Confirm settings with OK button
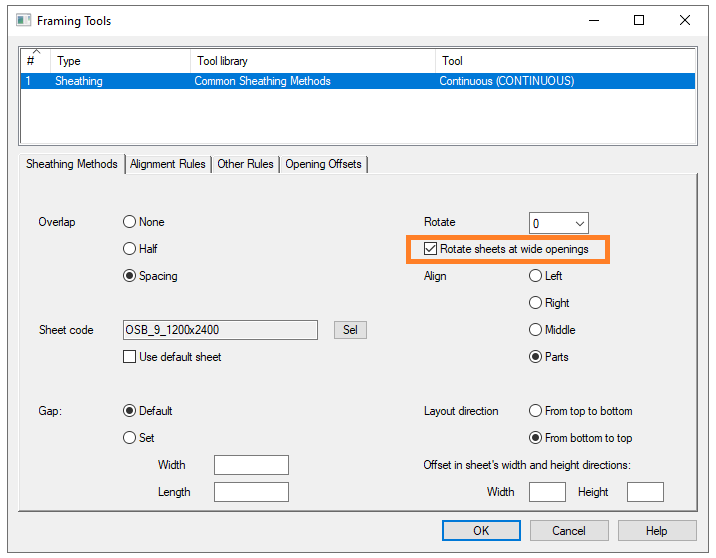 (481, 531)
